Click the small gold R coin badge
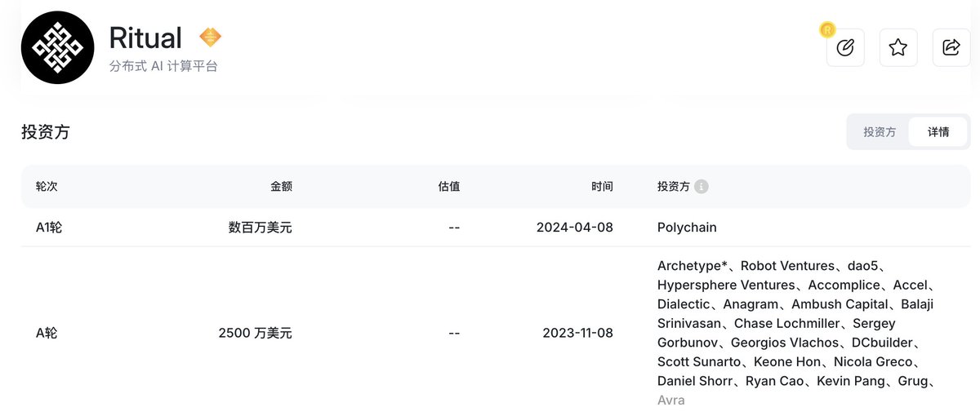 pos(827,30)
